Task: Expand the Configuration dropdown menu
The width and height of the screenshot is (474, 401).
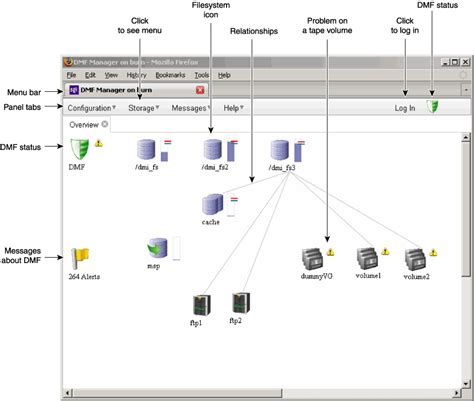Action: (92, 108)
